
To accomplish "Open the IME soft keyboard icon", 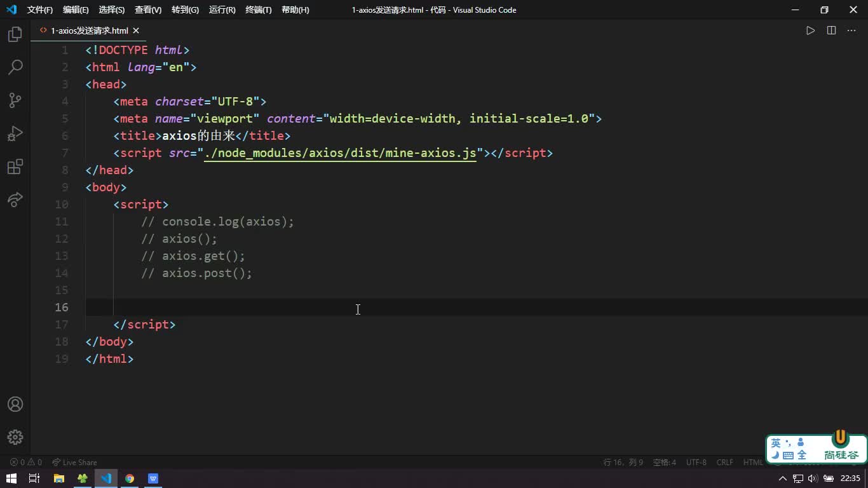I will pyautogui.click(x=788, y=456).
